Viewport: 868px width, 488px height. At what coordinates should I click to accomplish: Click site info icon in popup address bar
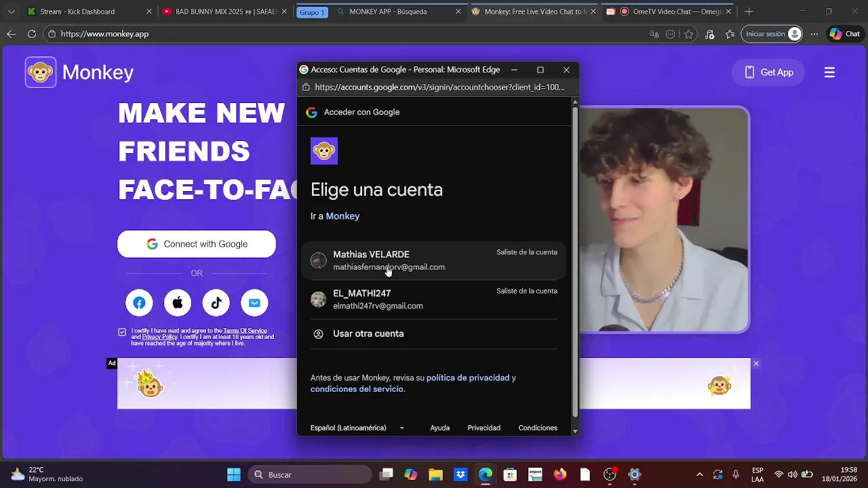tap(306, 87)
